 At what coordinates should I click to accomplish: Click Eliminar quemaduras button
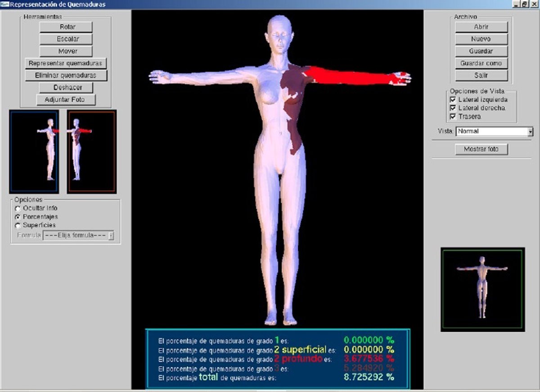66,76
